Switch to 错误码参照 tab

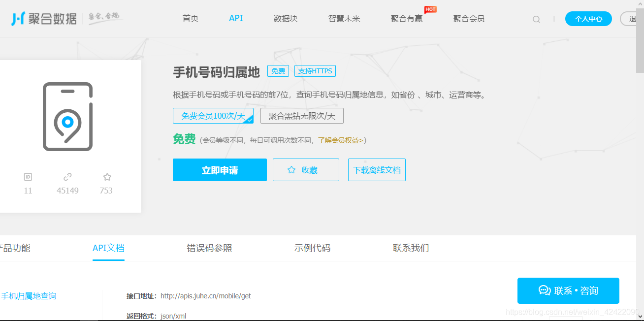coord(209,248)
